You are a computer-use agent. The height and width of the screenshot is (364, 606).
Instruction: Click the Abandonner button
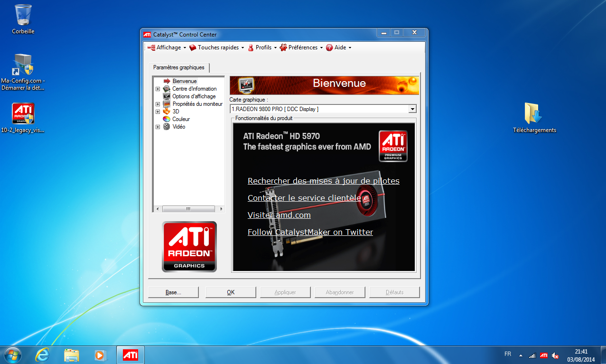pos(340,292)
